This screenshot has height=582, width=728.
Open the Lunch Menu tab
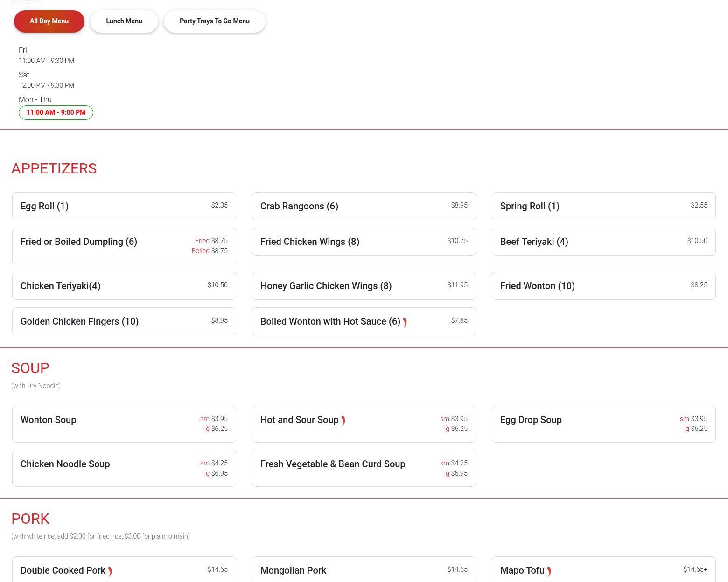[x=124, y=21]
